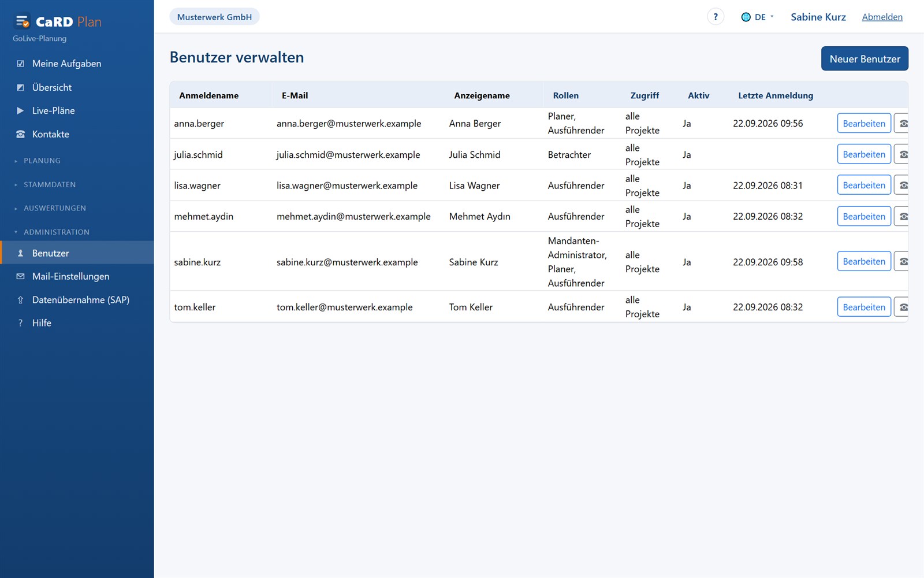
Task: Click the play triangle icon beside Live-Pläne
Action: 21,110
